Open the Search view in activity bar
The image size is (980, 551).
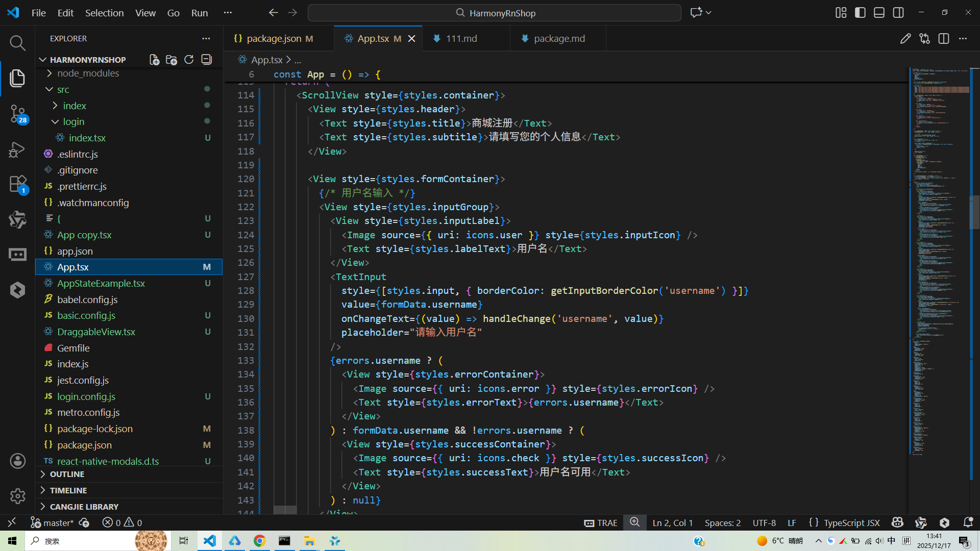(x=17, y=43)
